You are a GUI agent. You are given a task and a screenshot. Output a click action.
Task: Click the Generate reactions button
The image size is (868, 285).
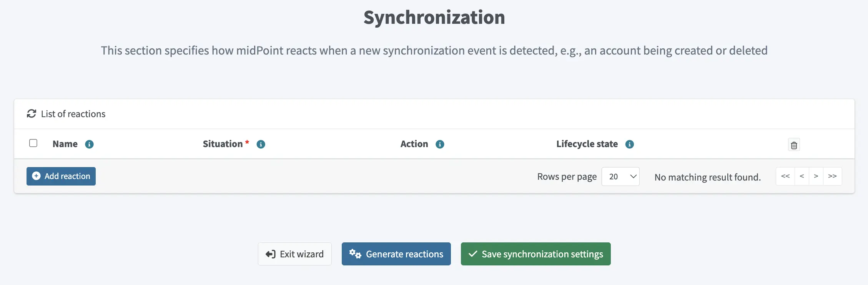coord(396,254)
